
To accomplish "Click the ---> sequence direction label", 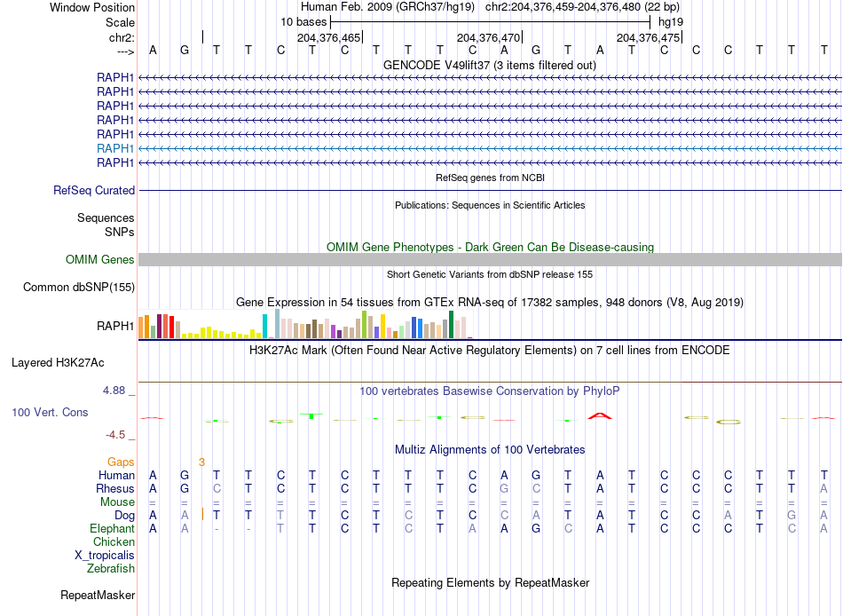I will [x=125, y=51].
